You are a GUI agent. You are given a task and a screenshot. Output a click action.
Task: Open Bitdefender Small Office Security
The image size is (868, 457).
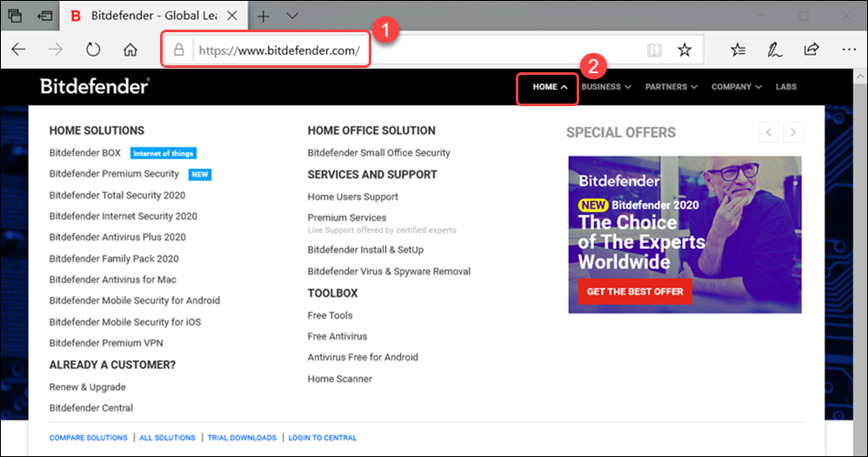378,153
